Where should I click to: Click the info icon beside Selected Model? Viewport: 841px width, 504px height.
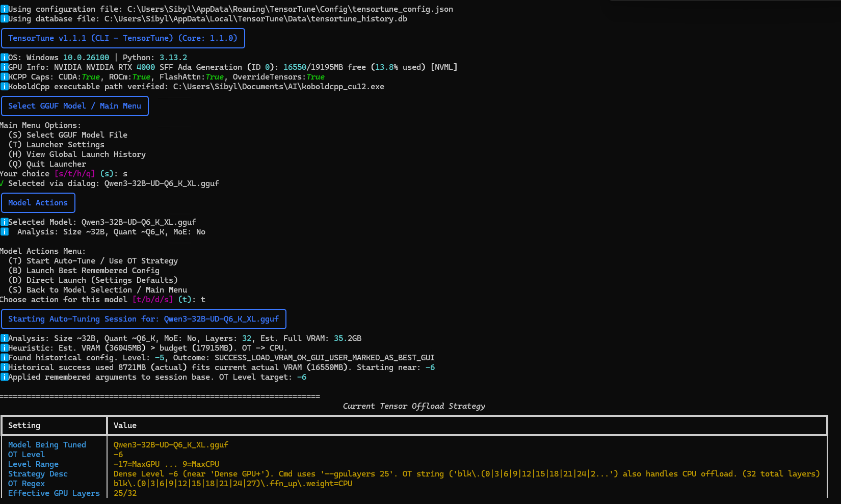pos(4,222)
